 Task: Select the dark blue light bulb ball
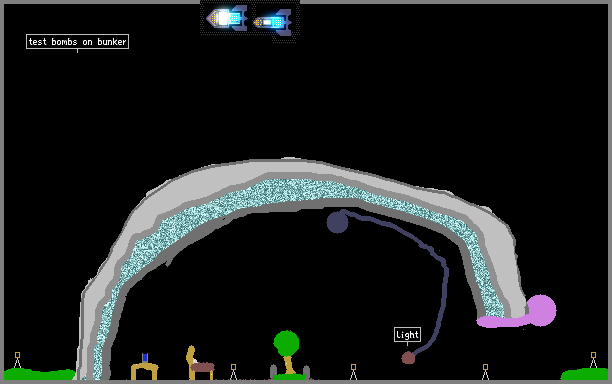coord(337,222)
